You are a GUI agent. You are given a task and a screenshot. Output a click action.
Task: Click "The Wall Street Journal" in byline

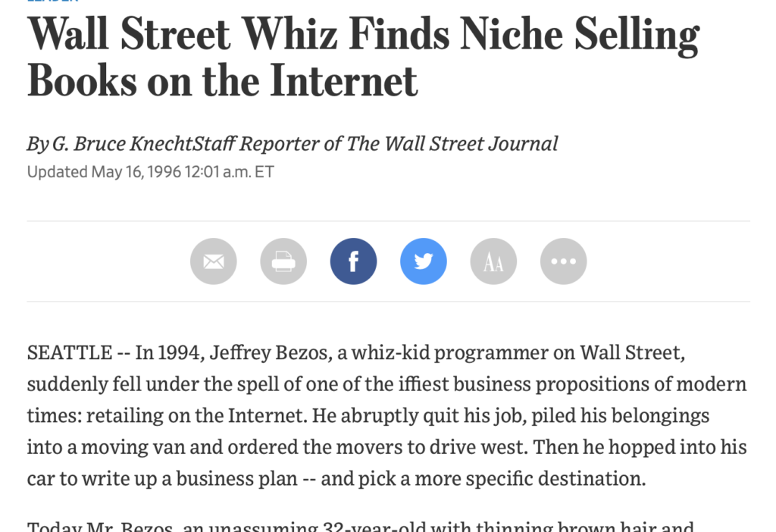pyautogui.click(x=452, y=143)
